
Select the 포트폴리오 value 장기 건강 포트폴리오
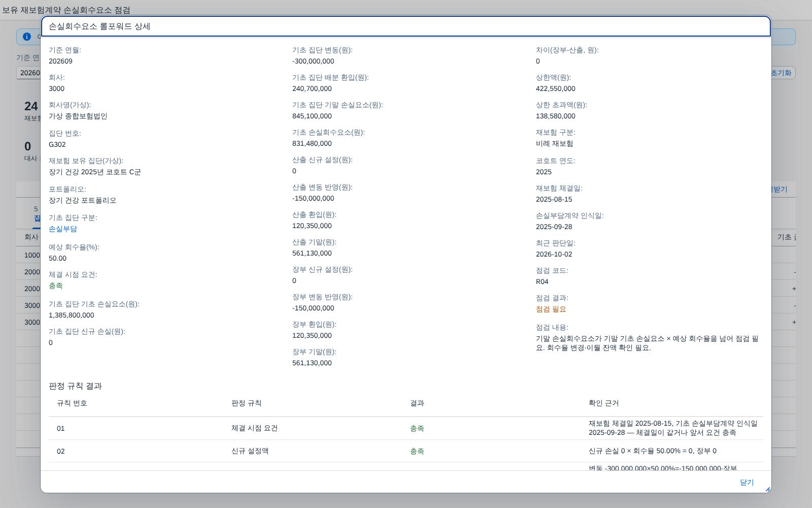[83, 200]
